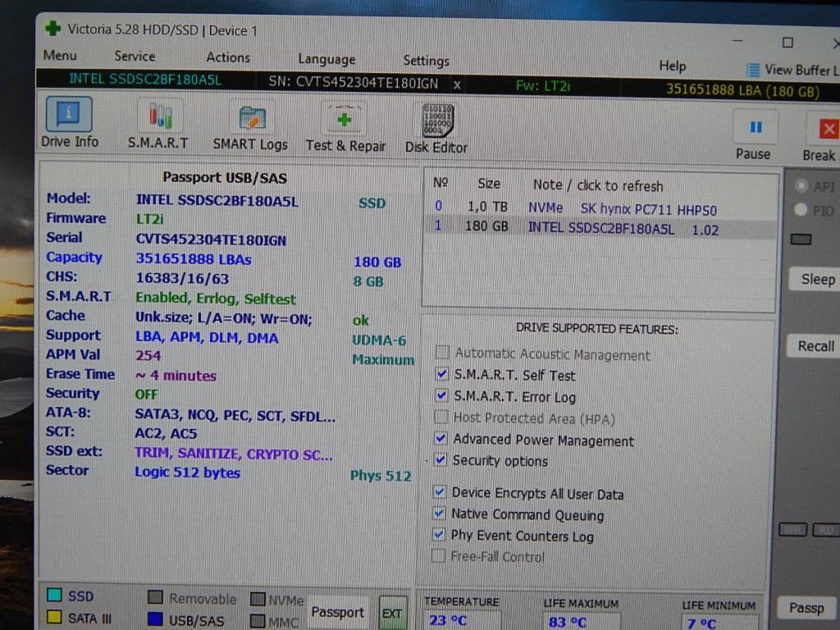Viewport: 840px width, 630px height.
Task: Open the Menu menu
Action: (x=59, y=55)
